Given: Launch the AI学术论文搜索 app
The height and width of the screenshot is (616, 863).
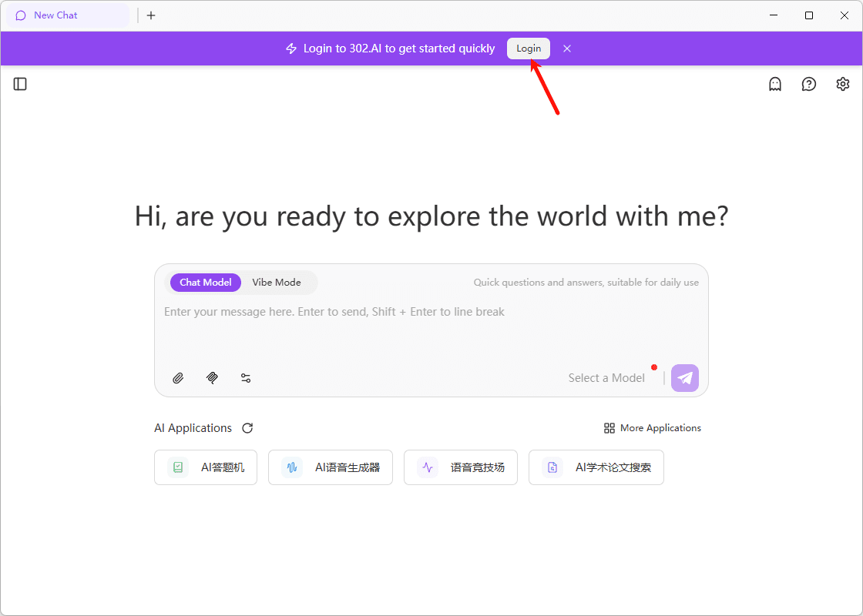Looking at the screenshot, I should point(596,467).
